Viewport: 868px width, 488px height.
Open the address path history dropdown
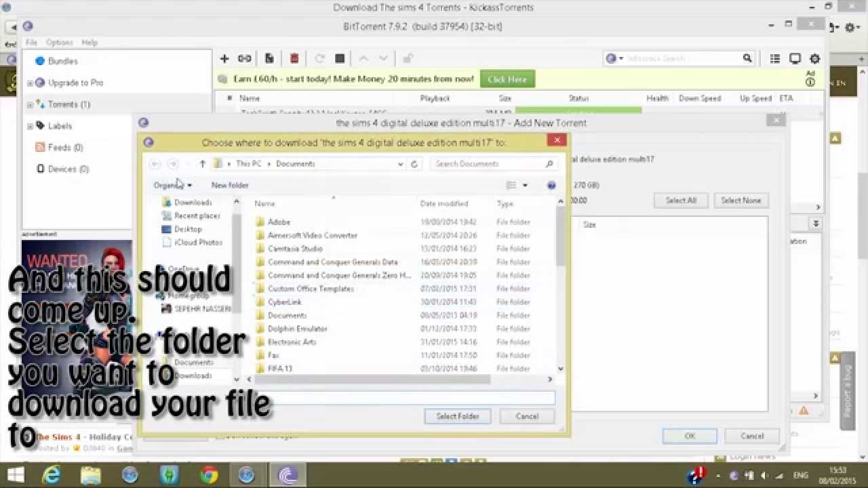pyautogui.click(x=400, y=163)
